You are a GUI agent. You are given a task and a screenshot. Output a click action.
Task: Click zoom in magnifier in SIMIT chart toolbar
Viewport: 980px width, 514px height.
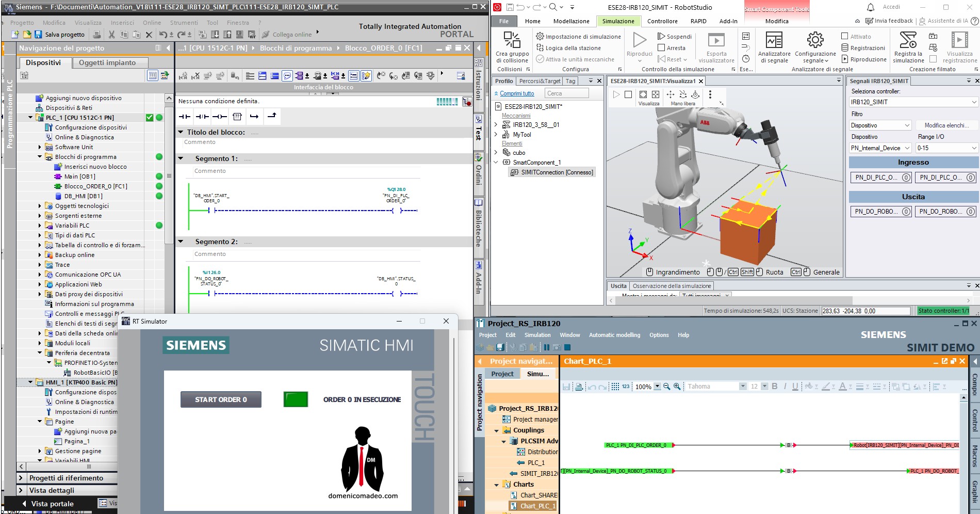click(x=677, y=387)
